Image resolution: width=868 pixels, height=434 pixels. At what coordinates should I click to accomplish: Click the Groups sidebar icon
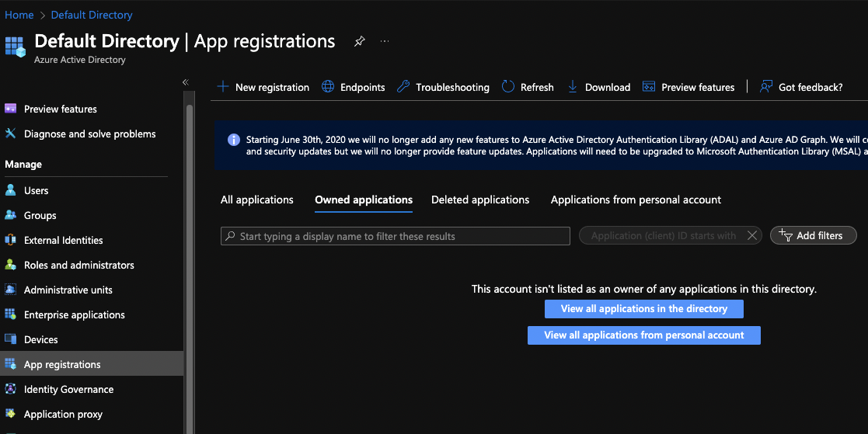click(11, 214)
